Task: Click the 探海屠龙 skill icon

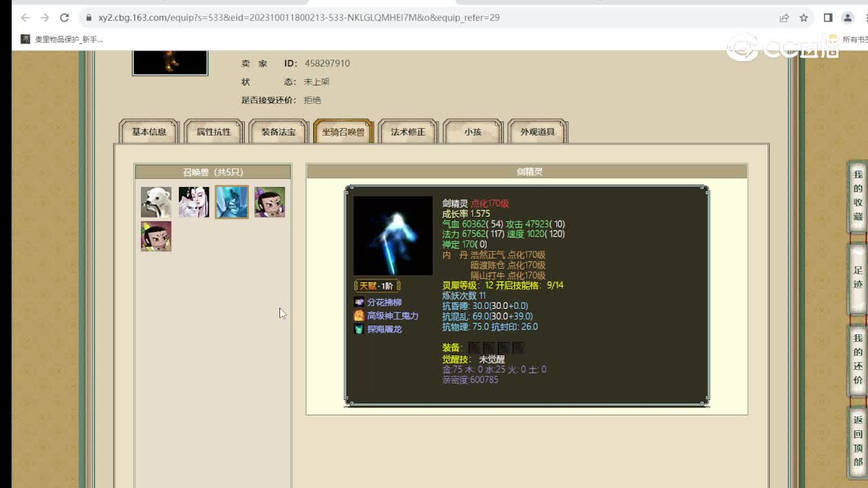Action: coord(359,329)
